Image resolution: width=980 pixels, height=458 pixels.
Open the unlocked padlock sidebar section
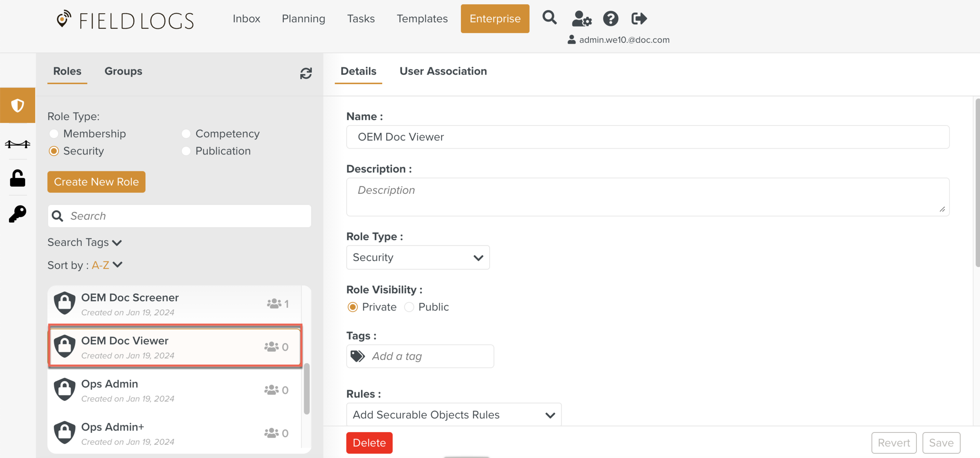pos(18,178)
